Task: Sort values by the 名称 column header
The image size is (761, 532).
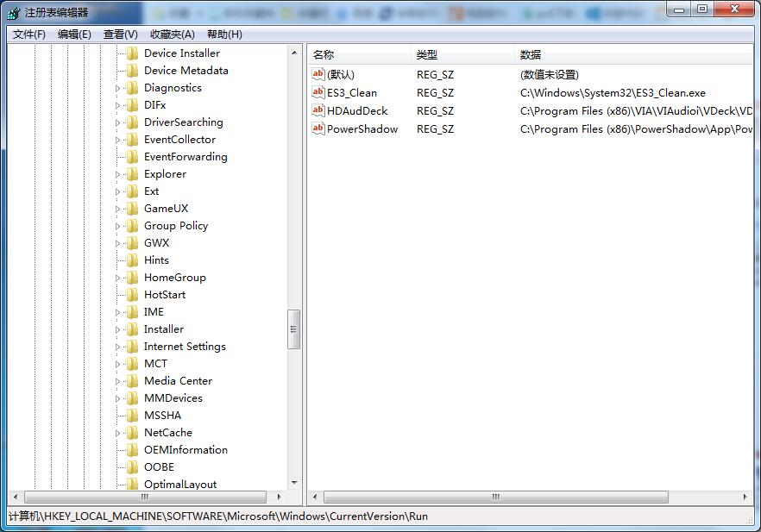Action: [x=322, y=53]
